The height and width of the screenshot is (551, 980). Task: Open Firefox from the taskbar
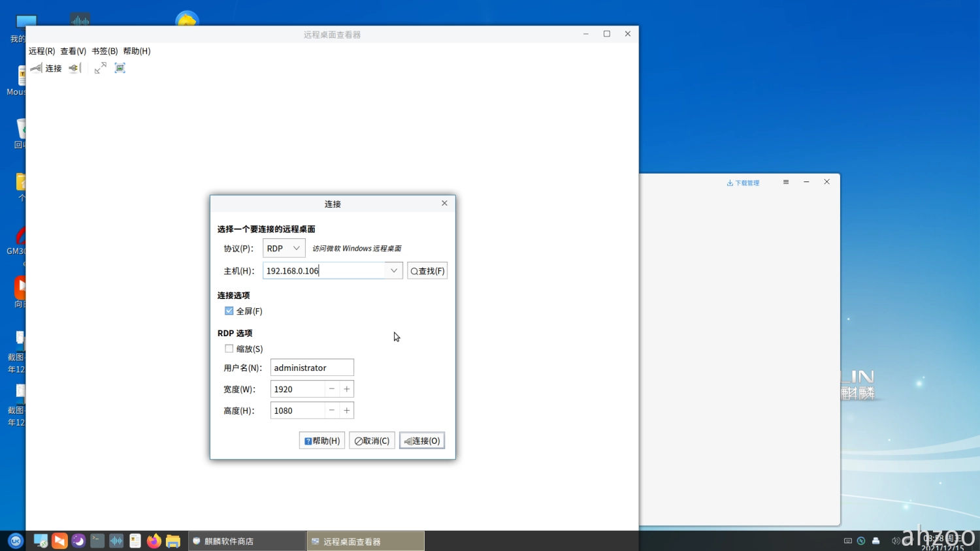point(154,541)
